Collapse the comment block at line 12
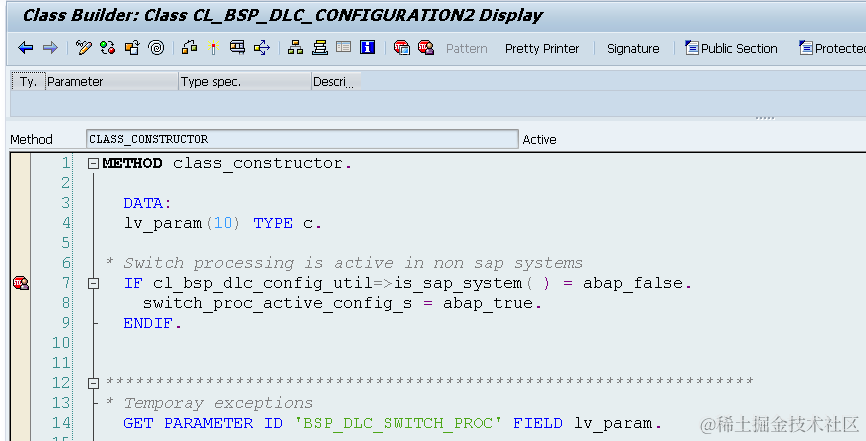Screen dimensions: 866x441 93,383
